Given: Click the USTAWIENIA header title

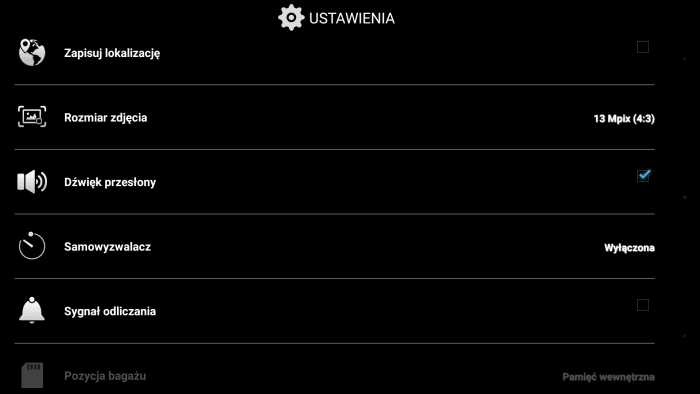Looking at the screenshot, I should [x=352, y=18].
